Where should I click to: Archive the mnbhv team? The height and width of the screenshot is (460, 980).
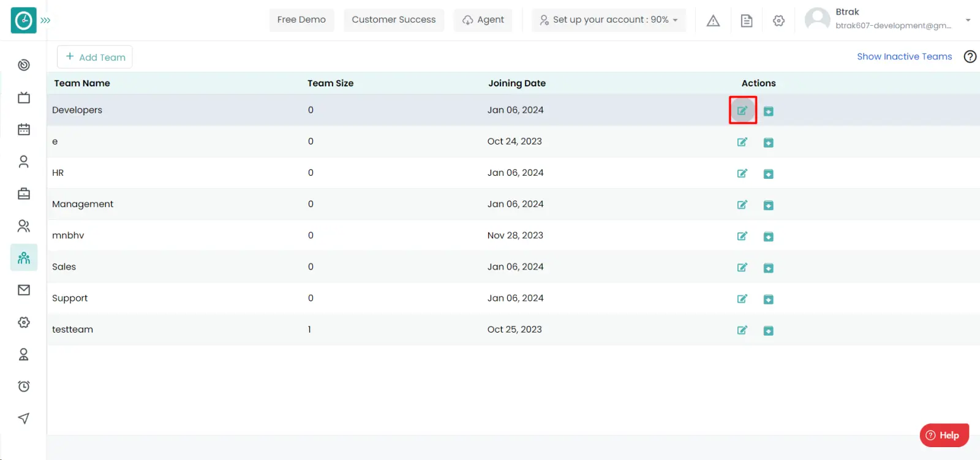click(769, 236)
